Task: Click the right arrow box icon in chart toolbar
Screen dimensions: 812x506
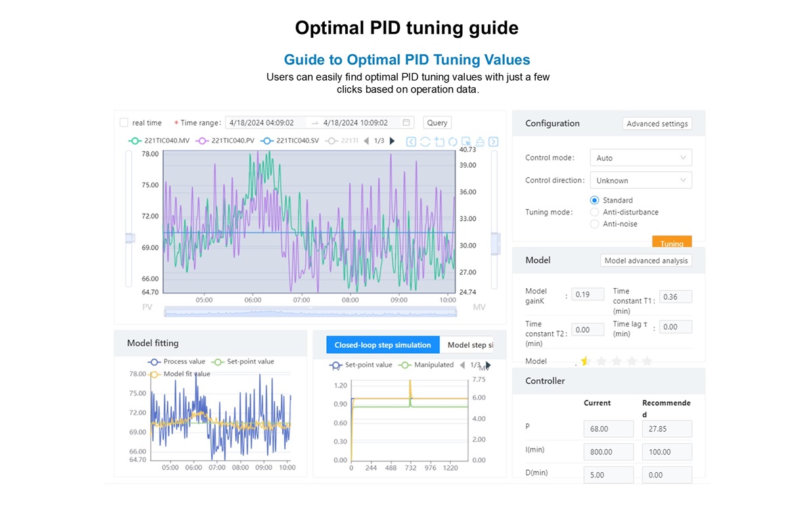Action: (493, 141)
